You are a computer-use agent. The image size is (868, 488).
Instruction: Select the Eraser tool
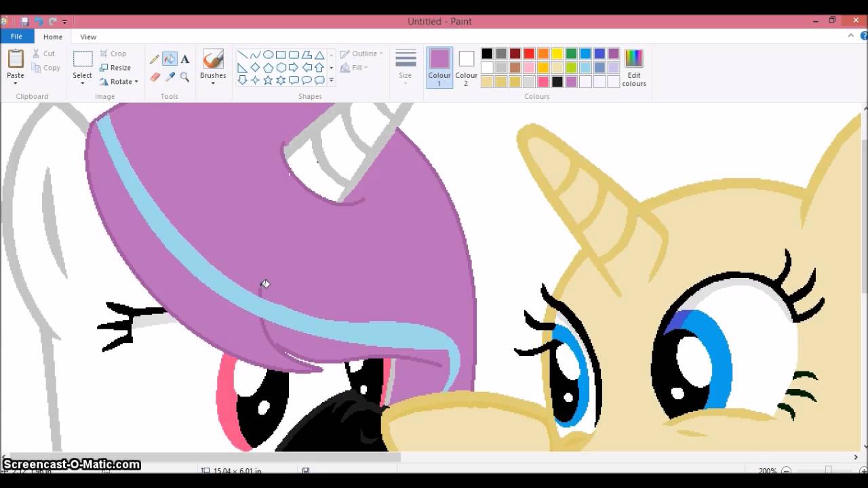pyautogui.click(x=155, y=77)
